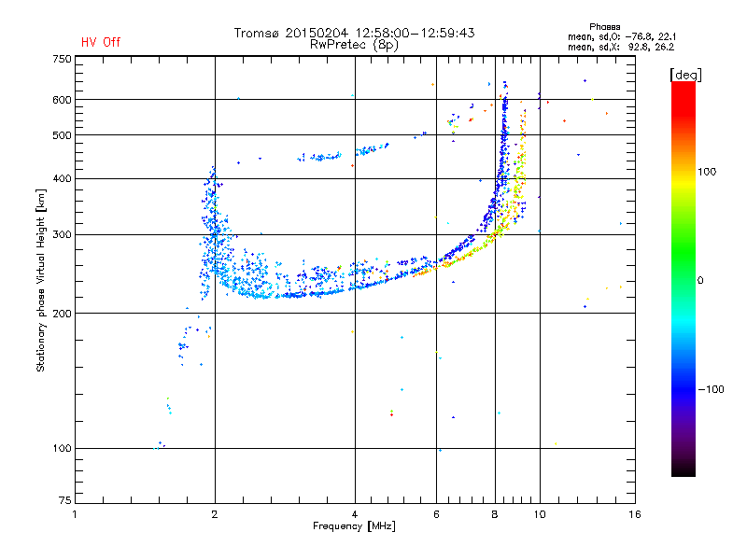Click the x-axis tick label '10'
747x560 pixels.
coord(540,514)
